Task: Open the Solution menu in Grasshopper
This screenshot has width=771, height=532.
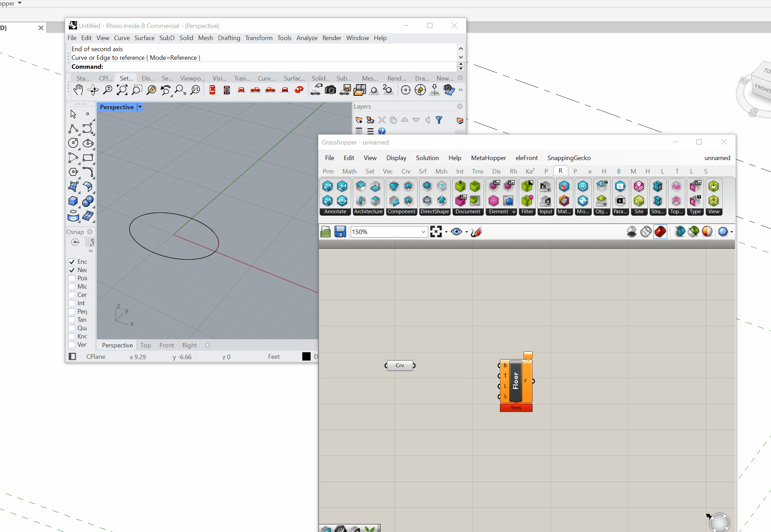Action: (427, 158)
